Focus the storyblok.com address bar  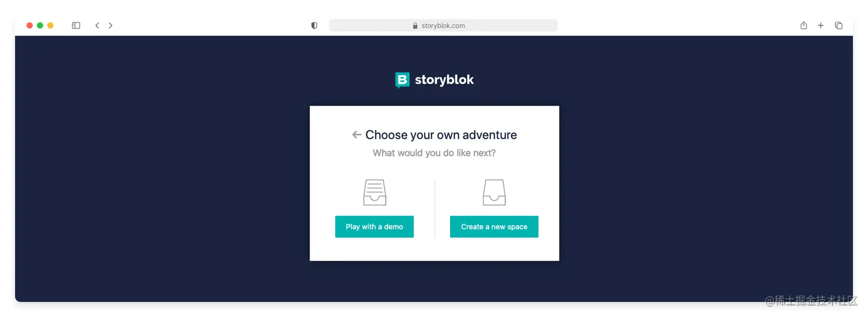443,25
